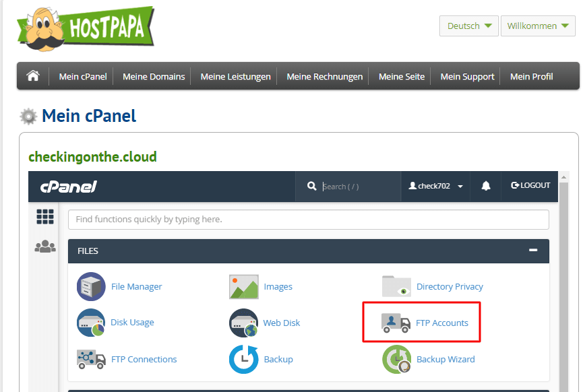Open the Deutsch language dropdown
583x392 pixels.
[x=468, y=26]
